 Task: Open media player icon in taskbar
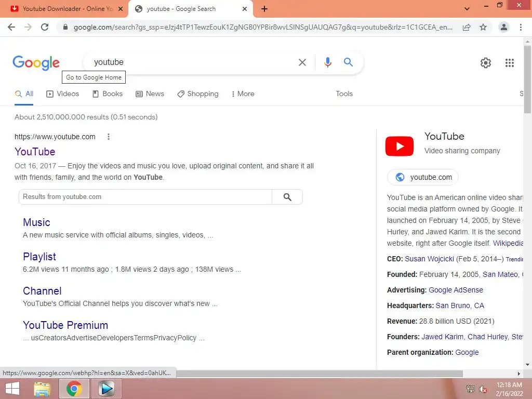tap(106, 389)
